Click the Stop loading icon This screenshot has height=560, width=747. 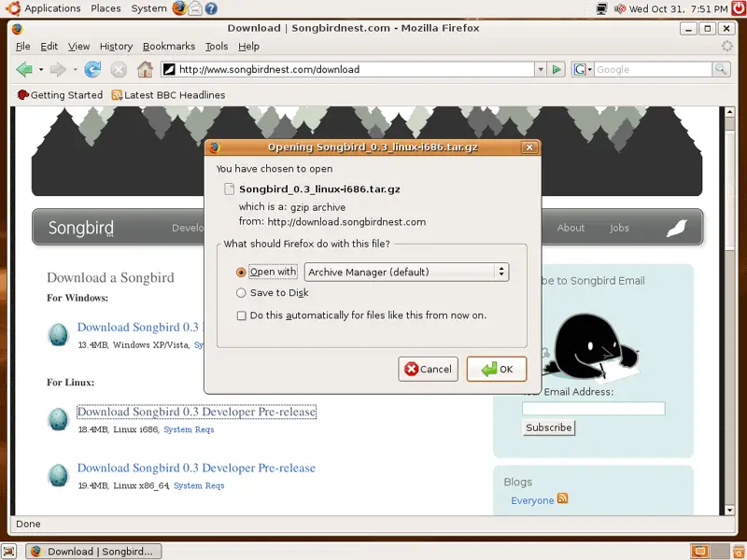coord(119,69)
